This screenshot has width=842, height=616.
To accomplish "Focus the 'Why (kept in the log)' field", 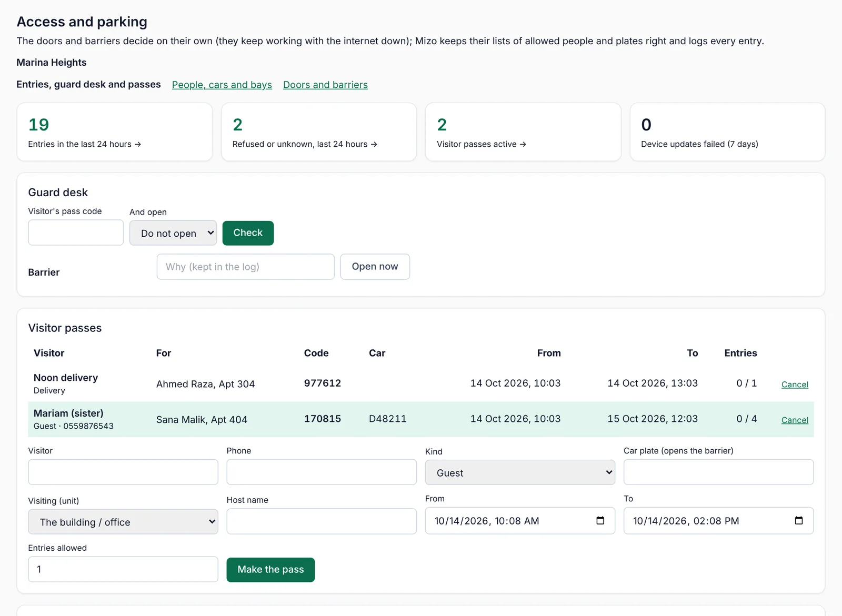I will tap(245, 267).
